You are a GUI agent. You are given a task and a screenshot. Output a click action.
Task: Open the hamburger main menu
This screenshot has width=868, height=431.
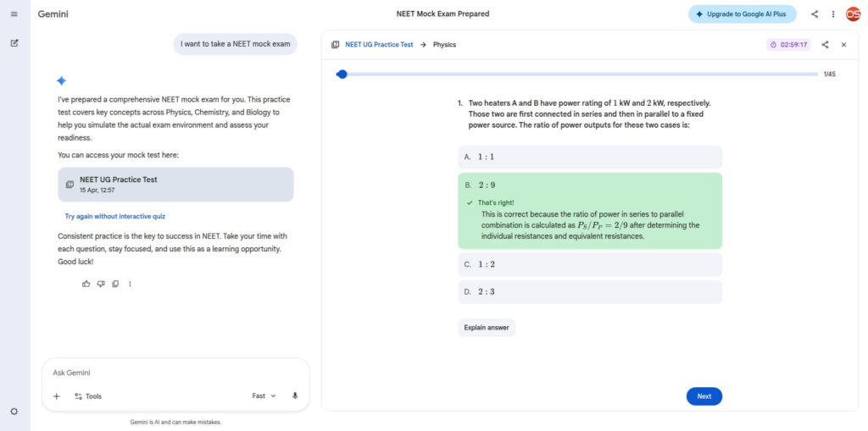tap(14, 14)
